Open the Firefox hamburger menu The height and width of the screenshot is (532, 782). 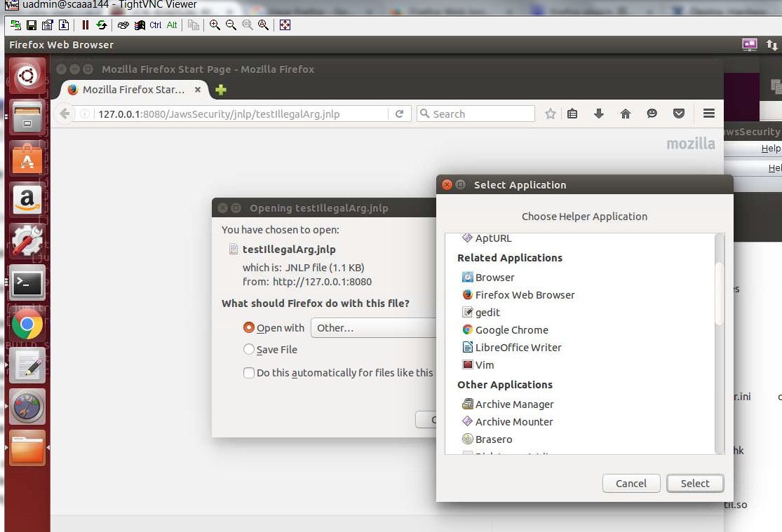point(708,114)
